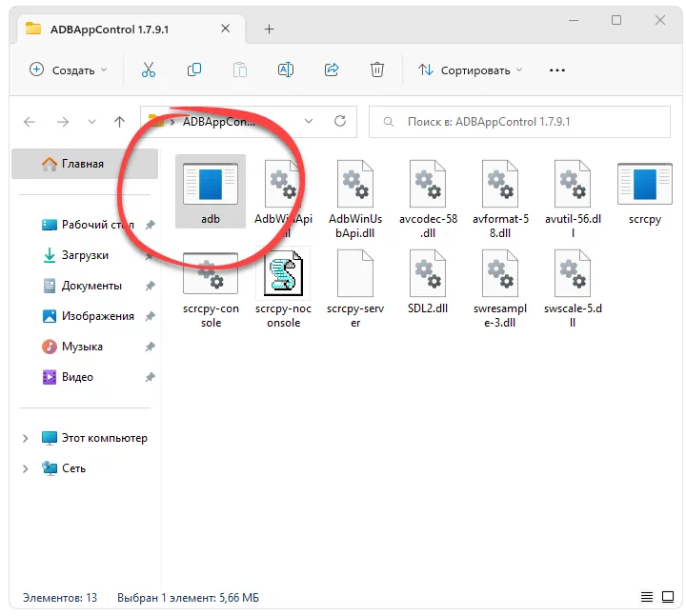686x616 pixels.
Task: Add a new Explorer tab
Action: pyautogui.click(x=269, y=30)
